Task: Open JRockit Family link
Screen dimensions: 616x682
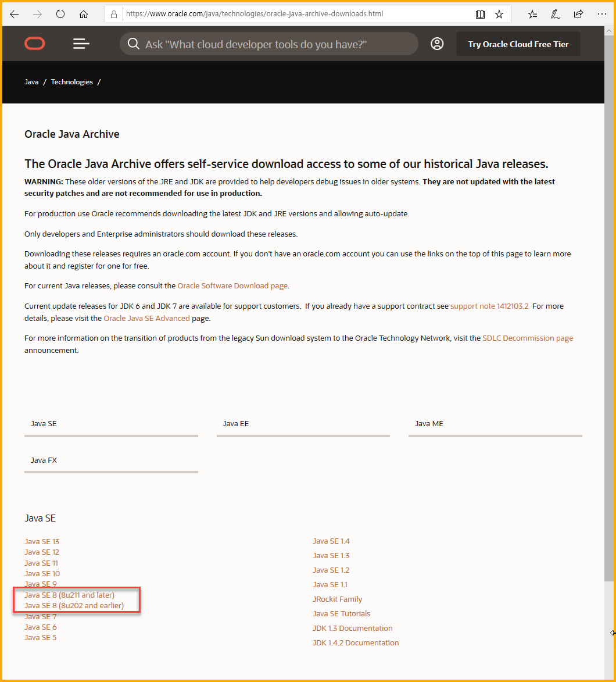Action: [x=337, y=599]
